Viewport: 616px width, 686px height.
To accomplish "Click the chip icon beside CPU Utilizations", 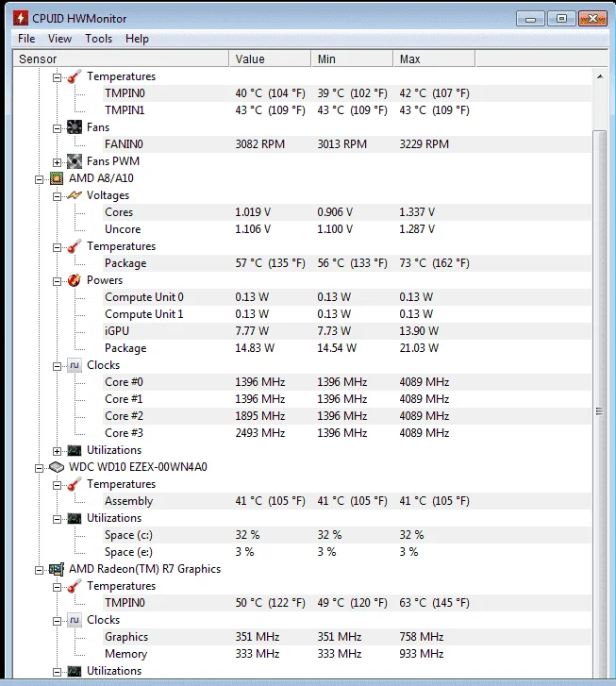I will (75, 450).
